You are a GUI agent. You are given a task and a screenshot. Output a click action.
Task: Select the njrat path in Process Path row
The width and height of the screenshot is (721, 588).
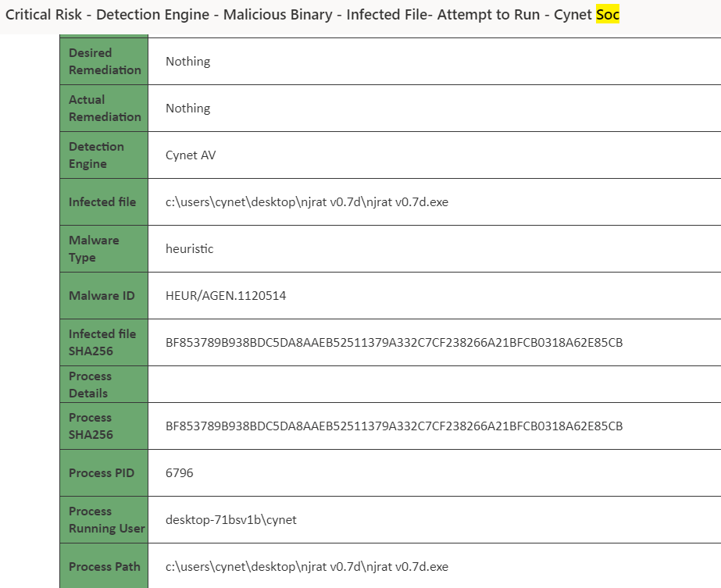(307, 567)
